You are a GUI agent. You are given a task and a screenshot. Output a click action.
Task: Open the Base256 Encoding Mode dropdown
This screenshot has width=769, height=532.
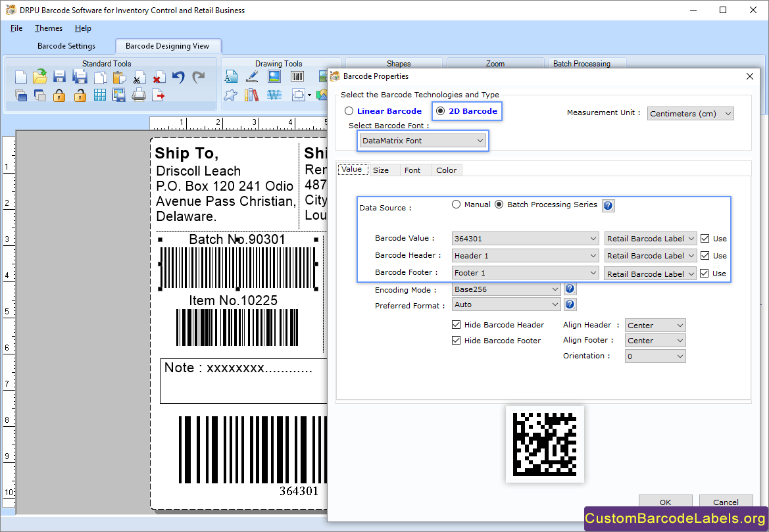pyautogui.click(x=506, y=289)
